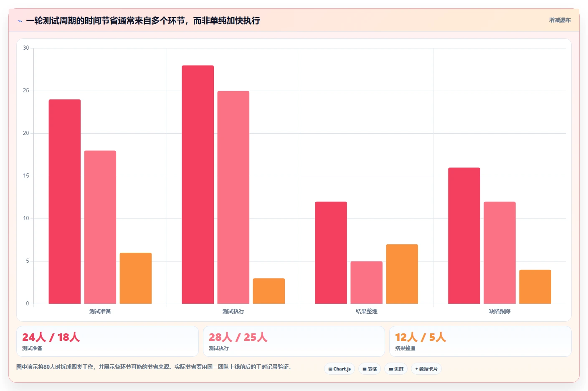This screenshot has width=588, height=391.
Task: Click the dark red bar for 测试准备
Action: pos(65,201)
